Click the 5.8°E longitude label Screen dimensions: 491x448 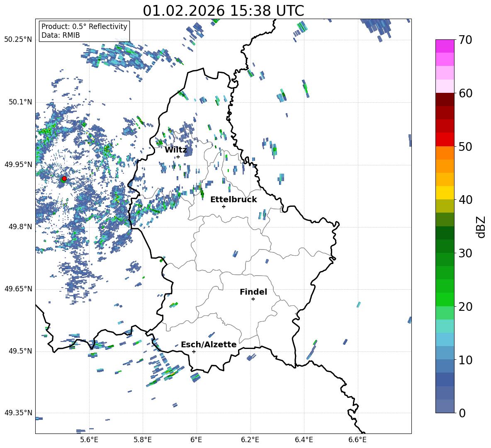143,440
